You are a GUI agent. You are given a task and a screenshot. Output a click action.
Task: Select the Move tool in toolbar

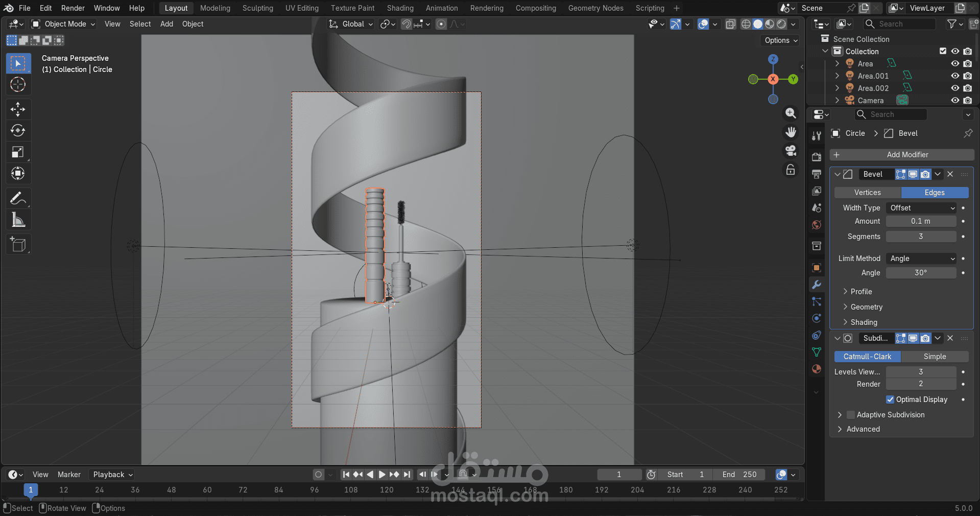coord(18,109)
